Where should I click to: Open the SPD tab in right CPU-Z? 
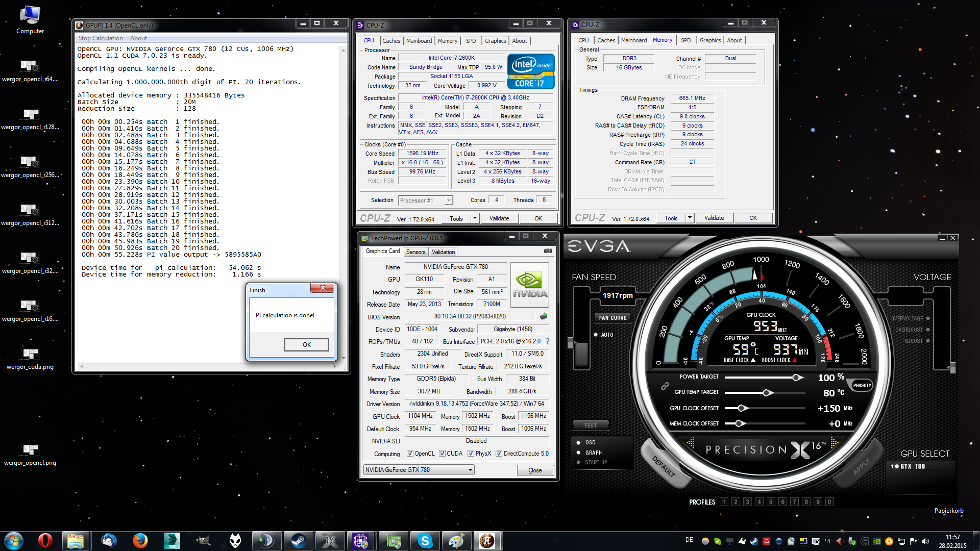(686, 40)
